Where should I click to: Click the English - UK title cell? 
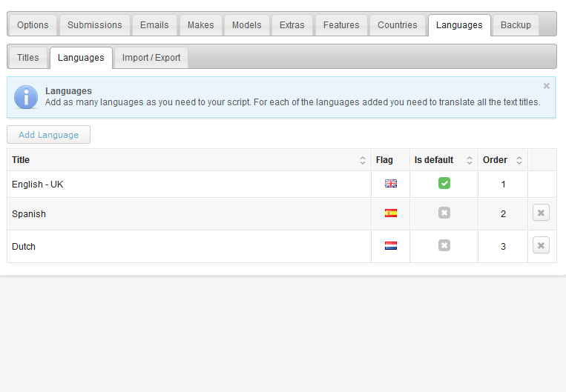[x=188, y=185]
